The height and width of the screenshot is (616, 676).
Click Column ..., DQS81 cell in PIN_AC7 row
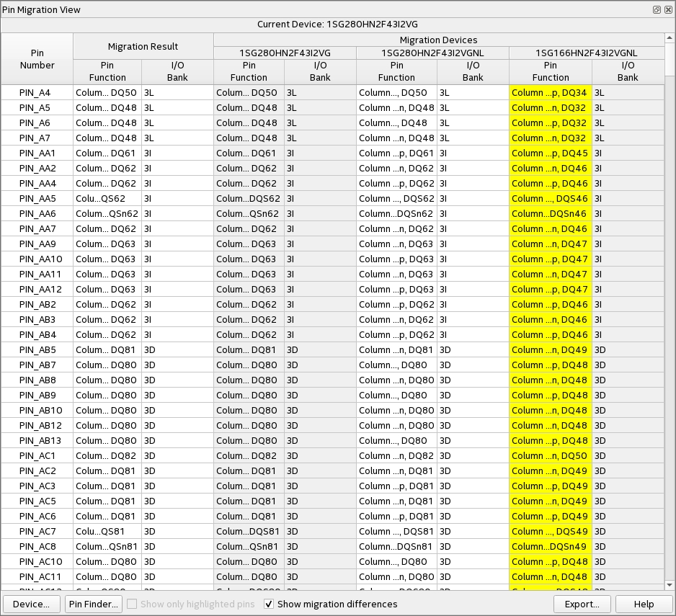click(x=396, y=532)
